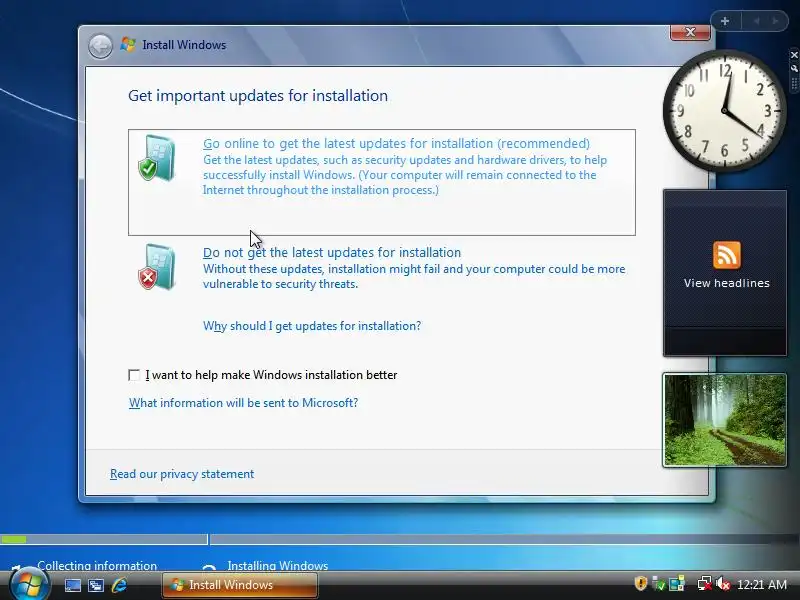Click the red X shield update icon
Viewport: 800px width, 600px height.
tap(157, 267)
